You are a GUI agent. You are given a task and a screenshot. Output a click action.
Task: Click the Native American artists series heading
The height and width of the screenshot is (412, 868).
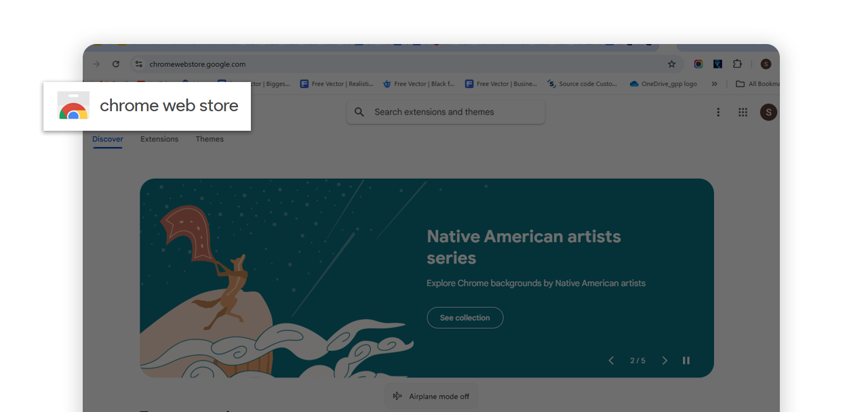(524, 247)
